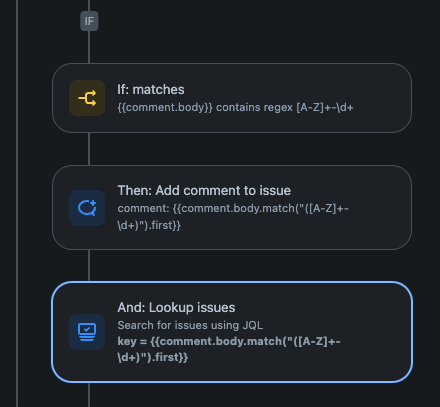Click the bold JQL key query text
440x407 pixels.
(x=229, y=349)
